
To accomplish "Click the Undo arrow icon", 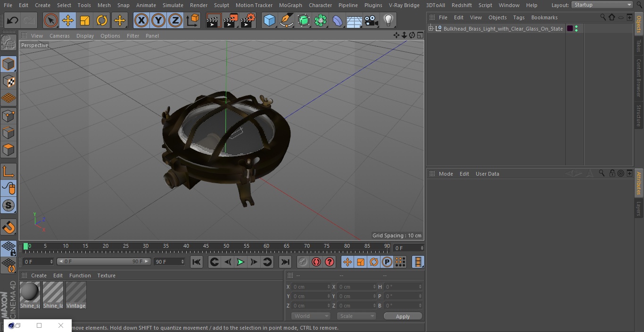I will point(13,20).
